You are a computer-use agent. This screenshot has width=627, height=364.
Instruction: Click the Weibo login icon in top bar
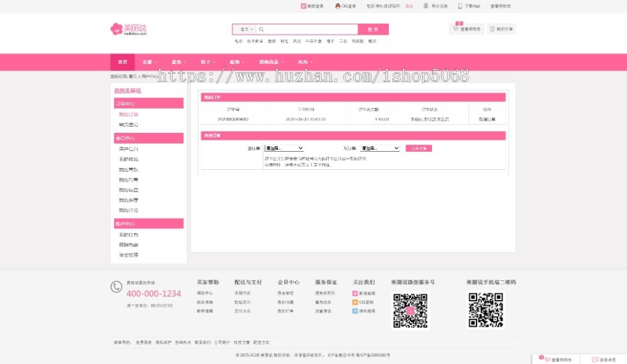(x=304, y=6)
